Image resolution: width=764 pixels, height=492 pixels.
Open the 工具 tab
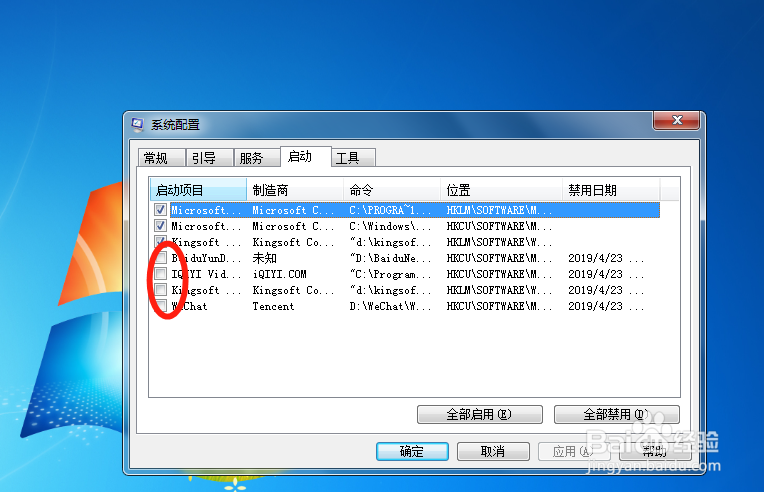[353, 158]
